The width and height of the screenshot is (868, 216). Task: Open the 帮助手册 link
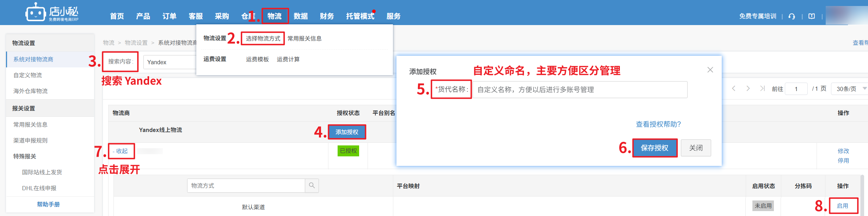[x=49, y=204]
